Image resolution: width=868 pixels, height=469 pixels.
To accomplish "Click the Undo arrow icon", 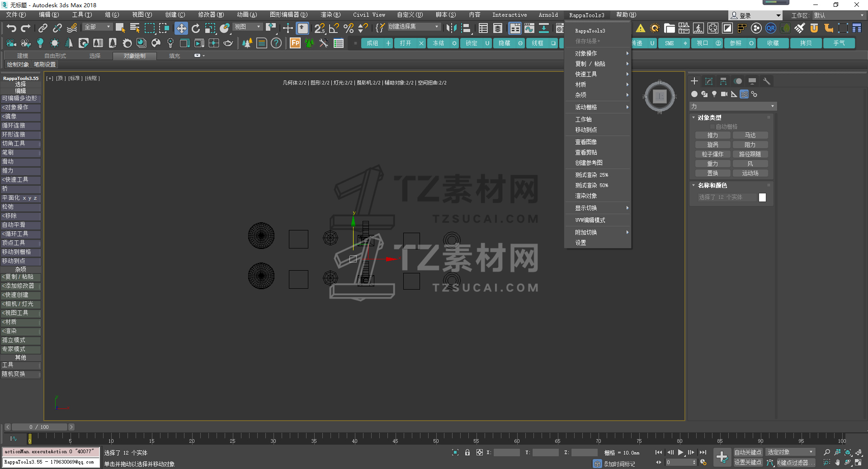I will [11, 28].
